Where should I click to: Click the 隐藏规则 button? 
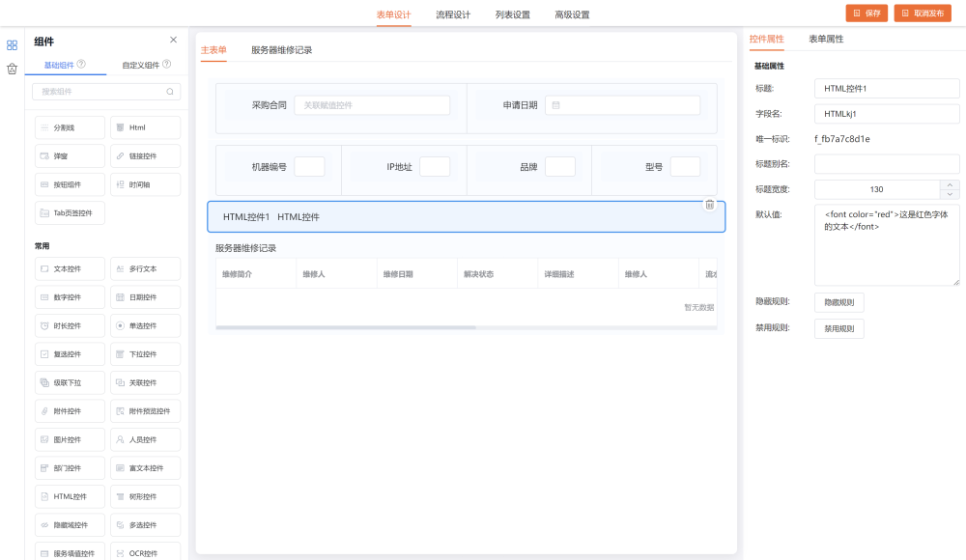838,302
